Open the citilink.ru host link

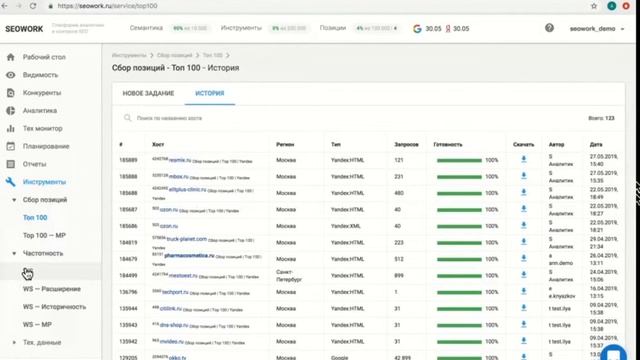[x=171, y=309]
